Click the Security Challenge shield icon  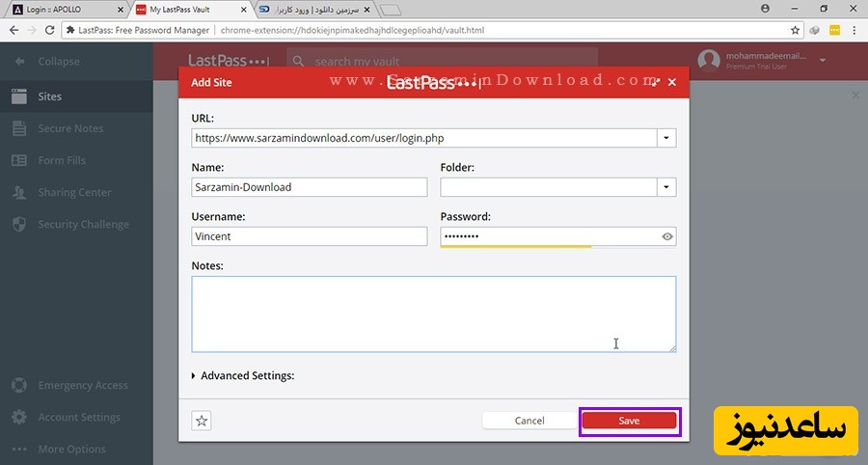point(18,224)
